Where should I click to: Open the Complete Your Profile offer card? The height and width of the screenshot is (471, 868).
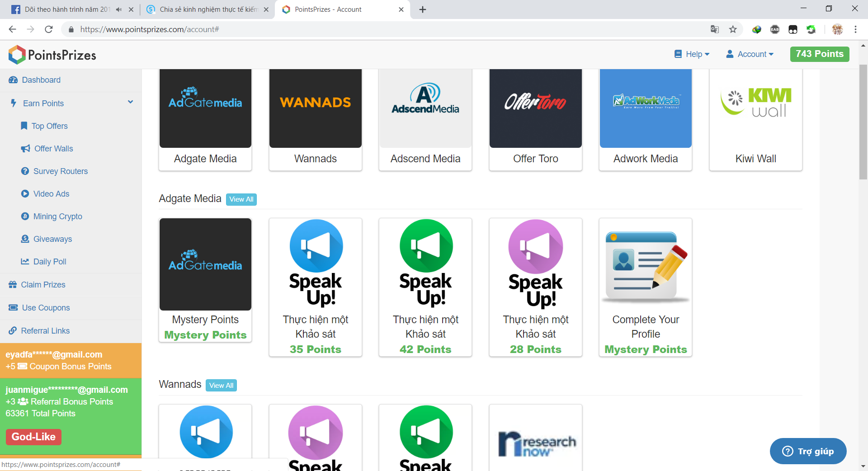[646, 287]
